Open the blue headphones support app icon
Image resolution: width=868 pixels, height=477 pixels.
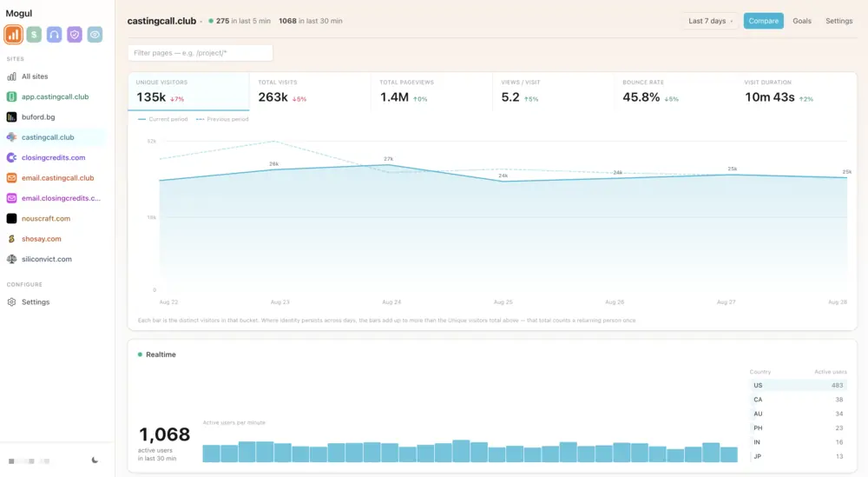(54, 35)
